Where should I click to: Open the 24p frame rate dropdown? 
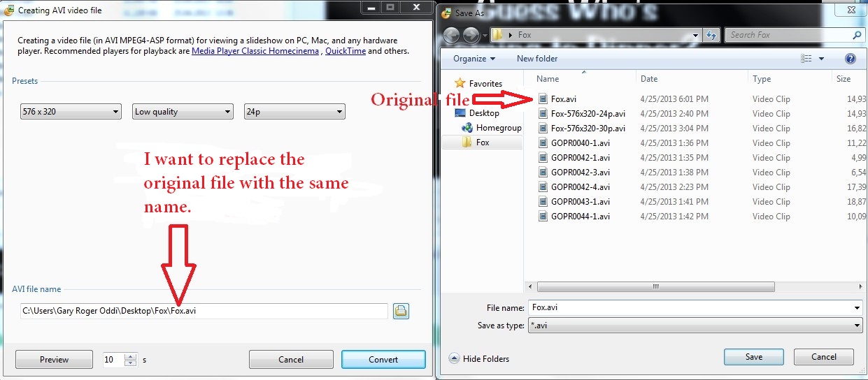[x=294, y=111]
